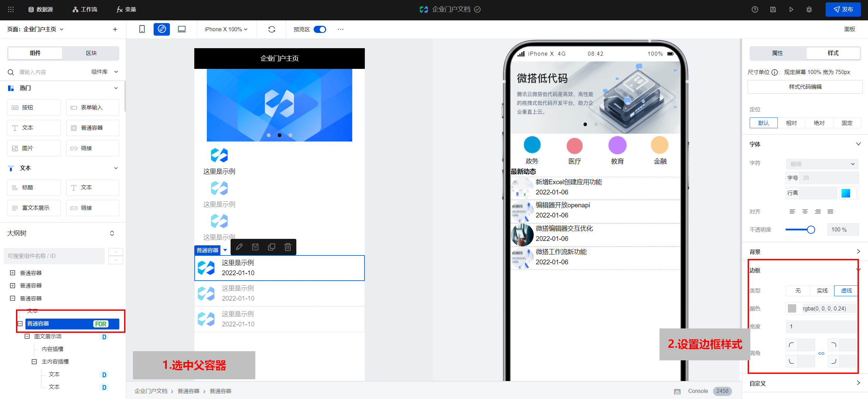Click the delete trash icon in component toolbar
Viewport: 868px width, 399px height.
pyautogui.click(x=288, y=247)
